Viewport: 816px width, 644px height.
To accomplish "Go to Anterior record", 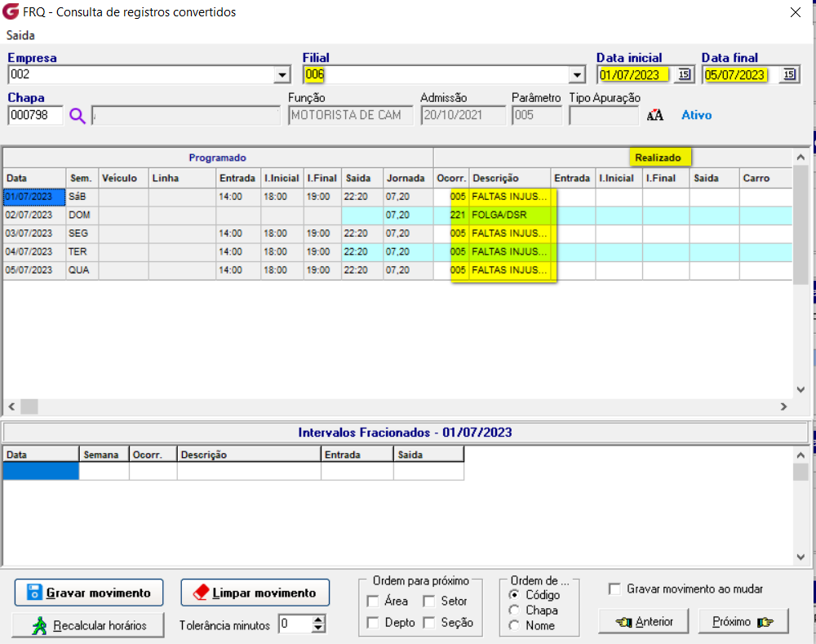I will 644,622.
